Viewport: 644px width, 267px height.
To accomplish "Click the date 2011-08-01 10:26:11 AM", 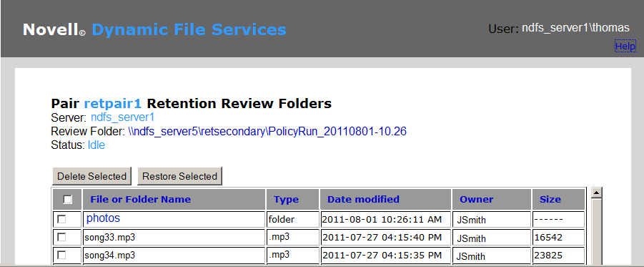I will pyautogui.click(x=382, y=220).
